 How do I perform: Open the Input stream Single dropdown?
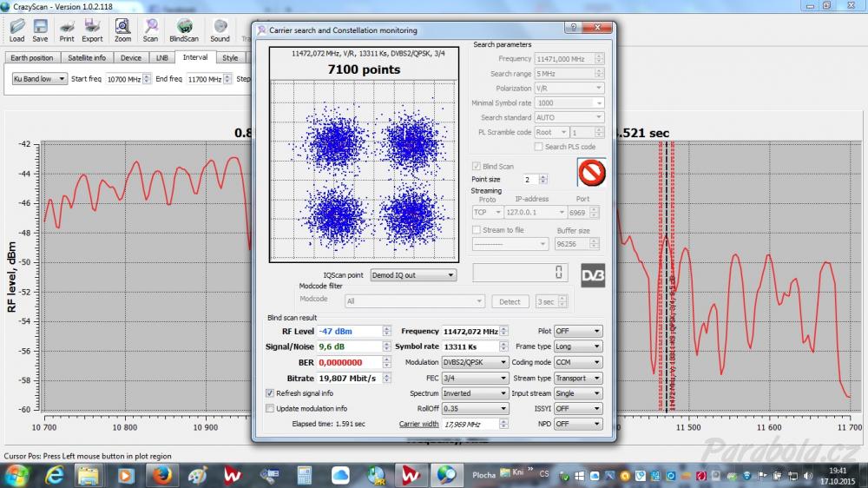point(578,393)
